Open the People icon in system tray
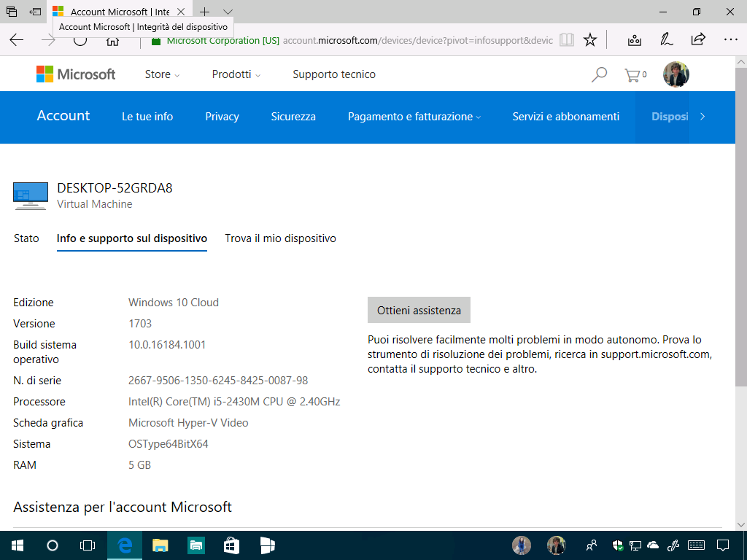 (592, 545)
